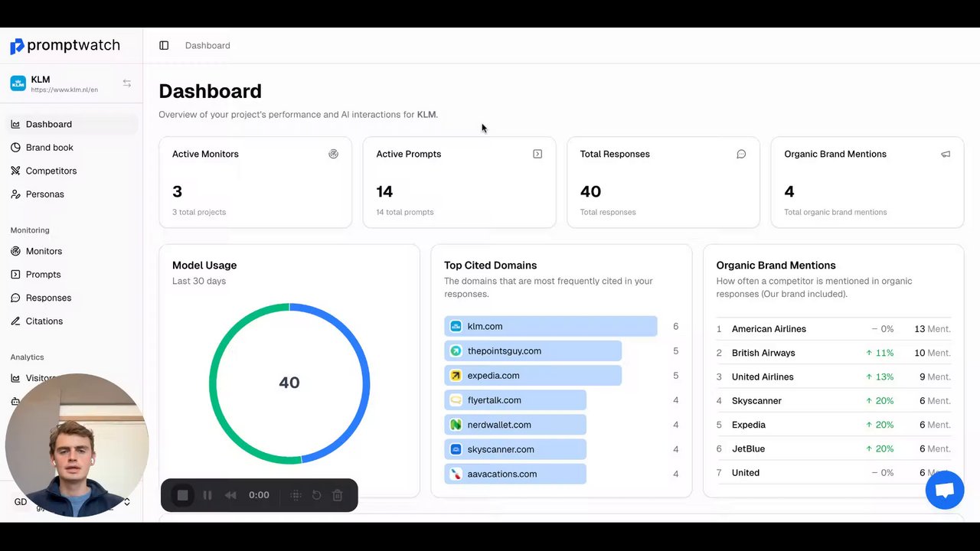
Task: Open Brand book in sidebar
Action: pos(71,147)
